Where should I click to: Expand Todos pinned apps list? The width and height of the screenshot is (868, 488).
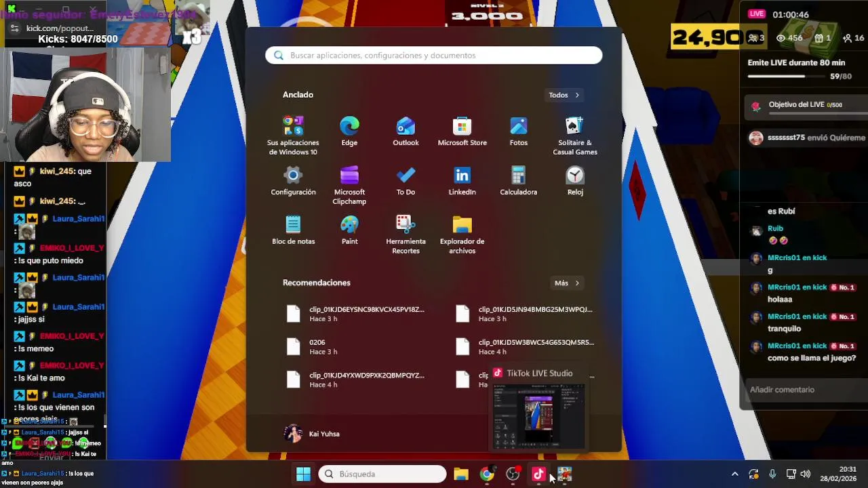point(564,95)
